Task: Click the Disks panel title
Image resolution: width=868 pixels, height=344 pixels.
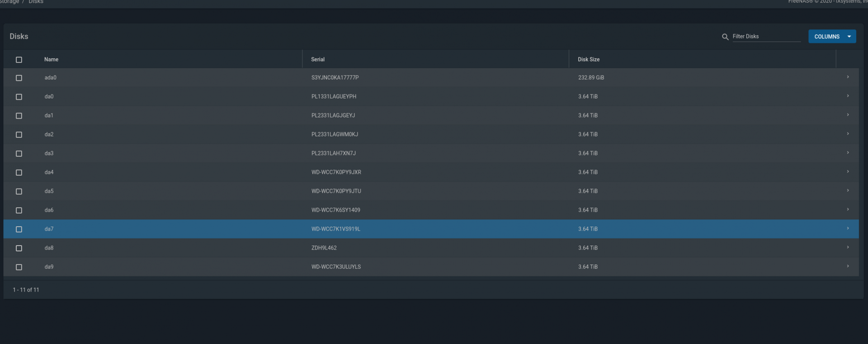Action: tap(19, 37)
